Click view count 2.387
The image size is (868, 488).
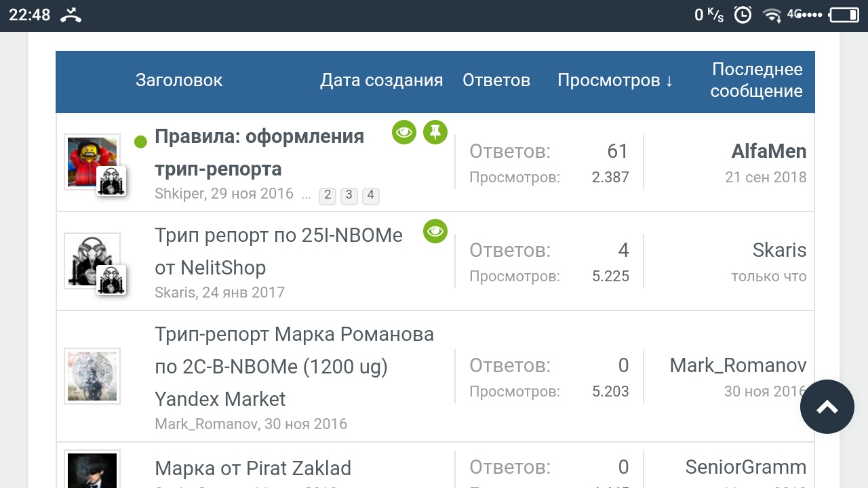pos(610,178)
